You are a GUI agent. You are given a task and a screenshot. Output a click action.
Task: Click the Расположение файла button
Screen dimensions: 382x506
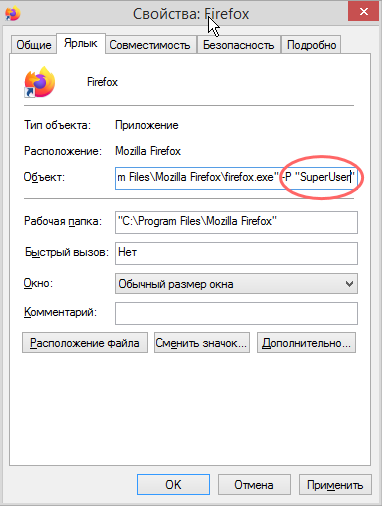click(x=85, y=343)
